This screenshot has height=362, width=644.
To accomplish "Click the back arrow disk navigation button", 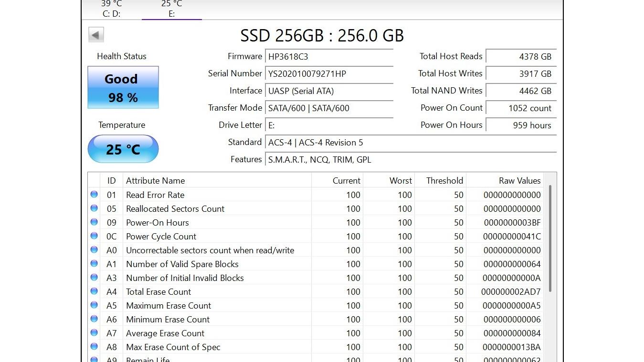I will pos(96,35).
